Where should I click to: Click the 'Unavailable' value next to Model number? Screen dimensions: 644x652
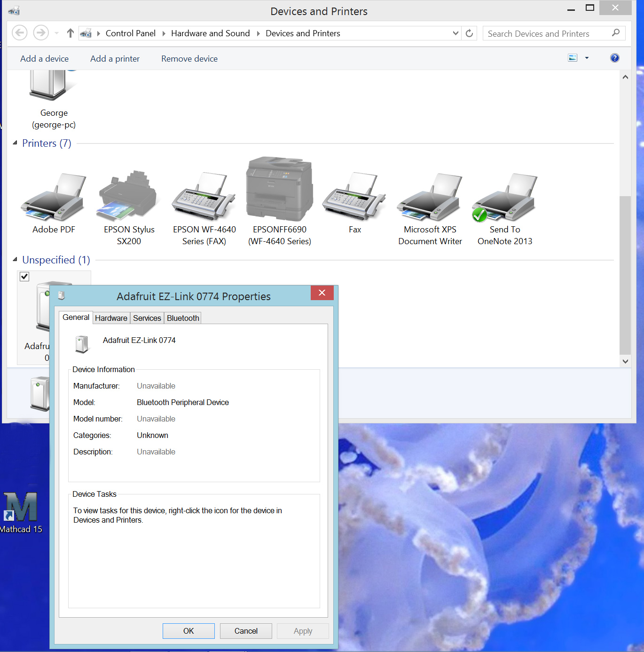point(156,419)
